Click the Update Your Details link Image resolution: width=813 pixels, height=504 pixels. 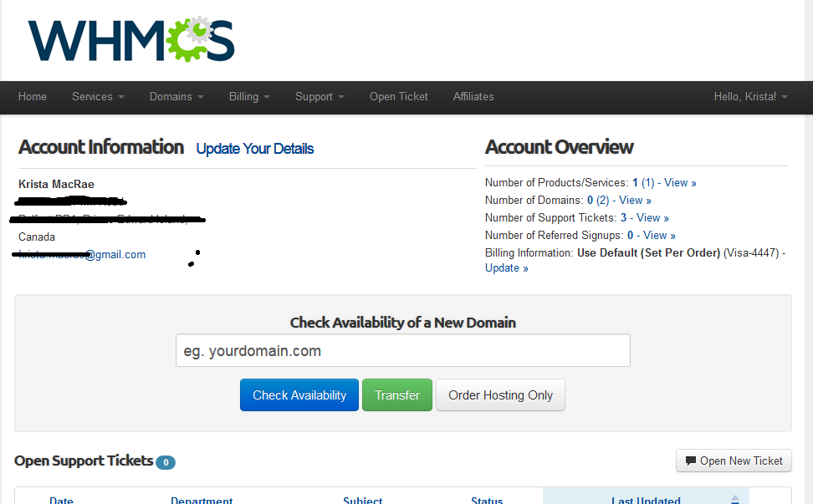(255, 149)
